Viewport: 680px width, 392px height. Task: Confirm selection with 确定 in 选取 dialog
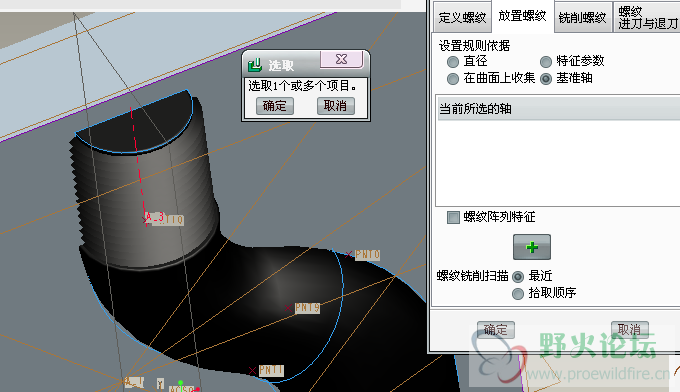coord(275,106)
